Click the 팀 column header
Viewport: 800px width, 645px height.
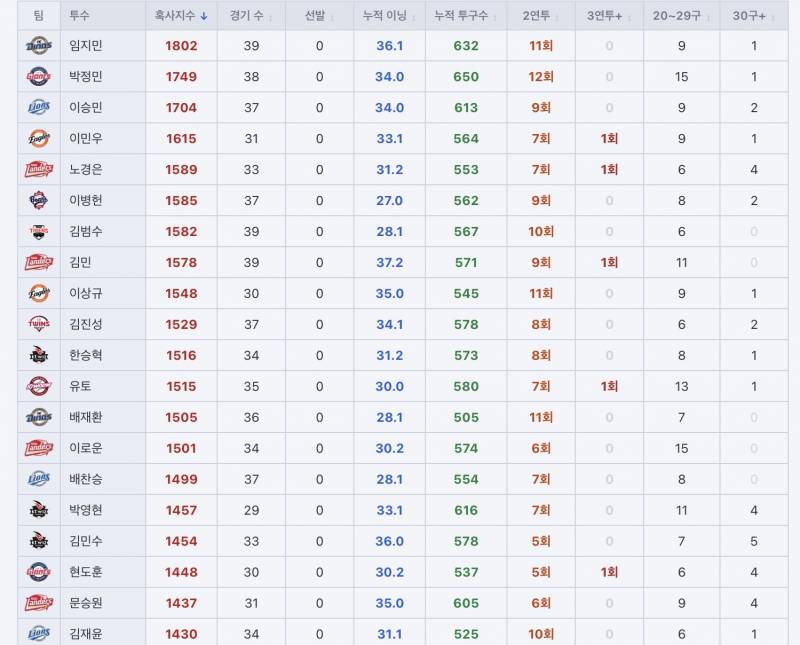[39, 16]
